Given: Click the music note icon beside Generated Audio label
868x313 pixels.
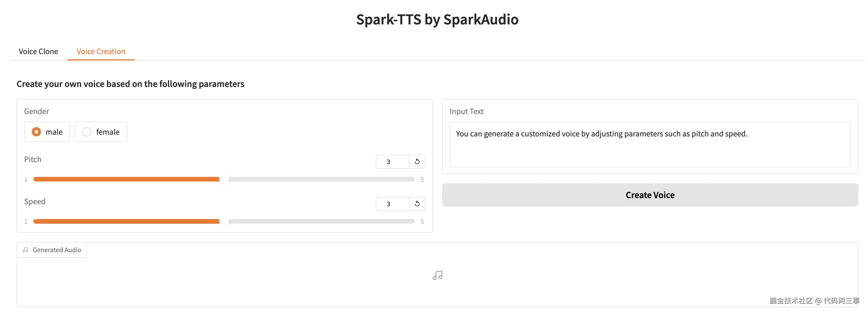Looking at the screenshot, I should (25, 250).
